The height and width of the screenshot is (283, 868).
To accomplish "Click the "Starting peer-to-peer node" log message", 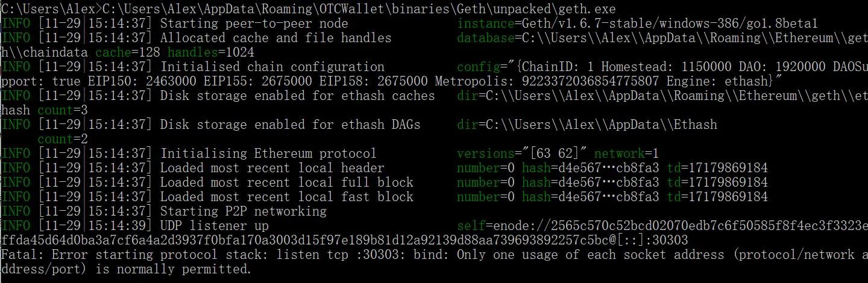I will click(254, 23).
